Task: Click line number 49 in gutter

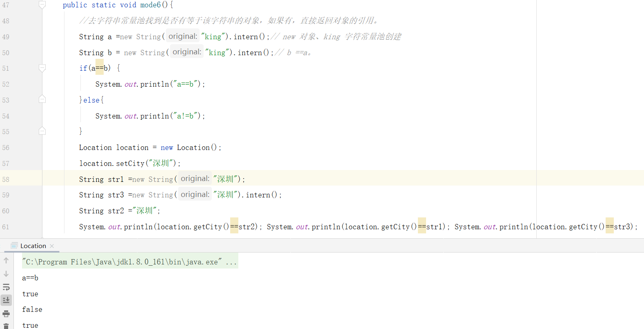Action: coord(6,37)
